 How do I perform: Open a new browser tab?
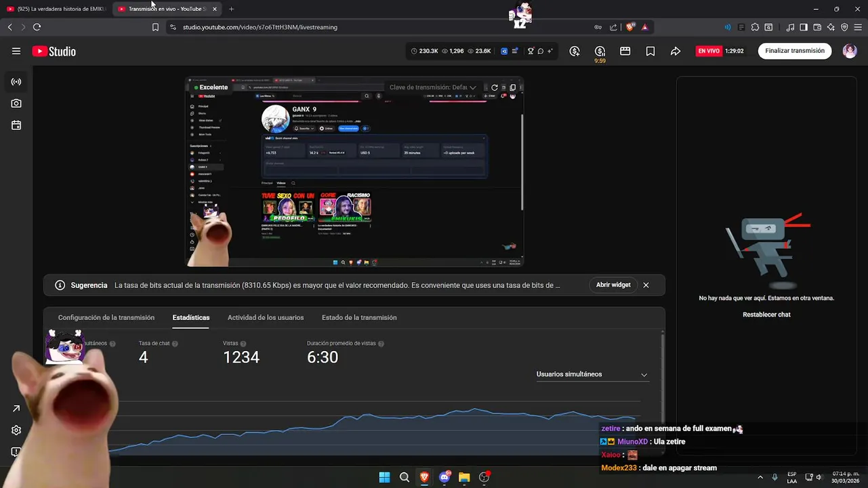pyautogui.click(x=232, y=9)
